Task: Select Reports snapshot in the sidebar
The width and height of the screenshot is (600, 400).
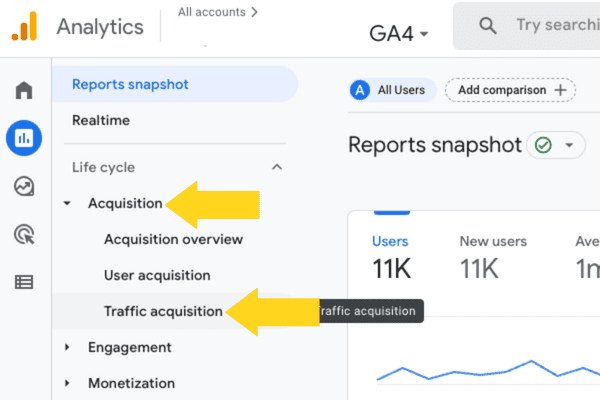Action: (175, 84)
